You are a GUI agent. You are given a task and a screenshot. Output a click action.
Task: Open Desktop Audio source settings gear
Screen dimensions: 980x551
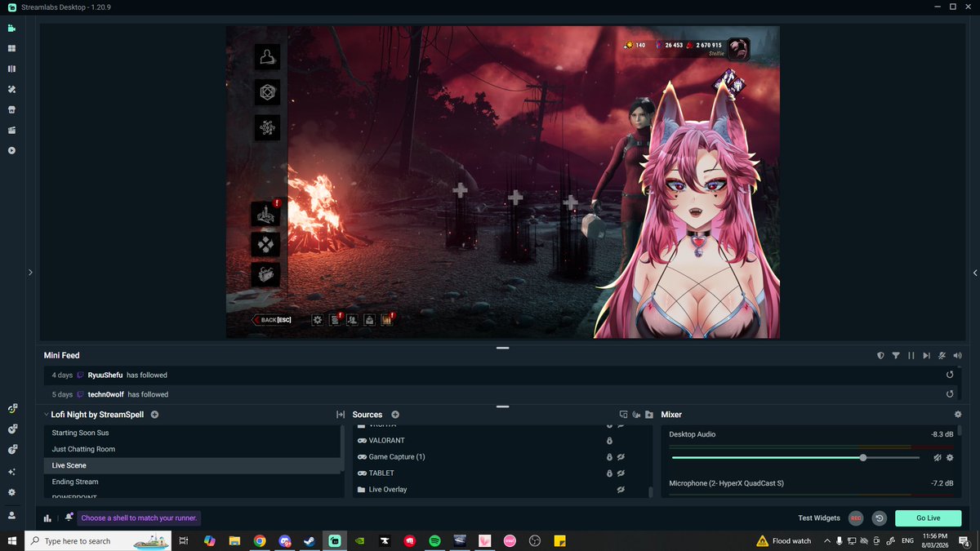[x=950, y=458]
